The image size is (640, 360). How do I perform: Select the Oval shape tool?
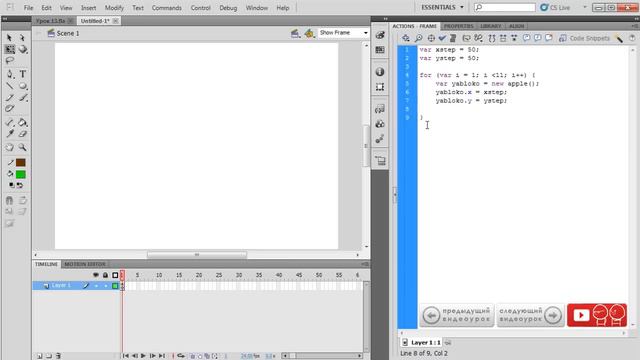click(x=23, y=86)
